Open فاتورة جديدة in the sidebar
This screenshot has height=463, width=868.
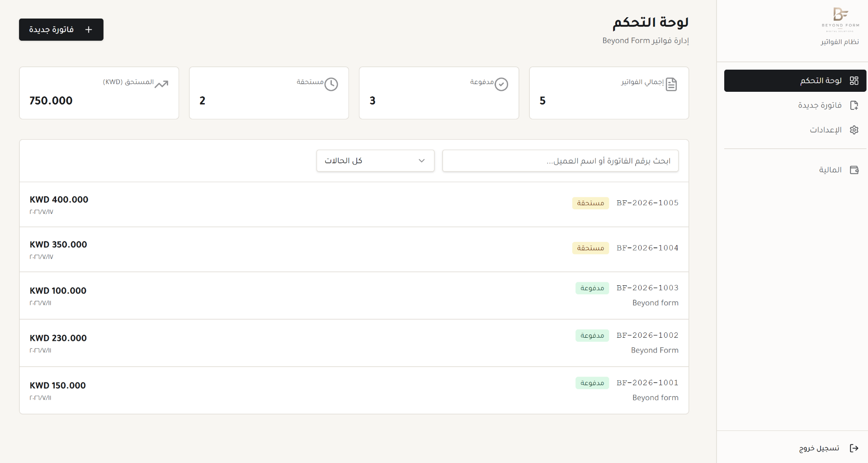[795, 105]
